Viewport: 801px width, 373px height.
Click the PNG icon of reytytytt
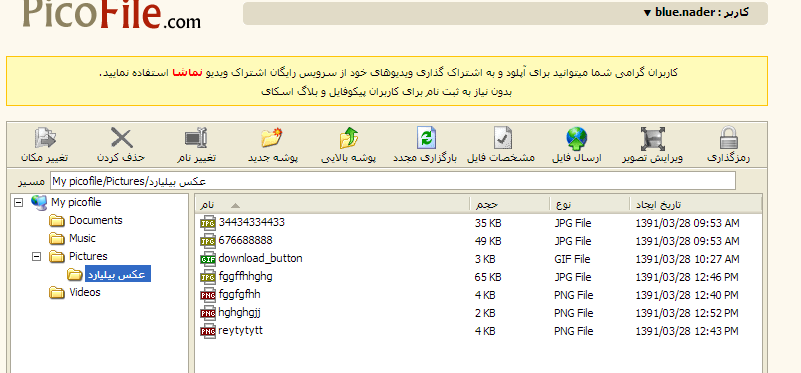click(208, 331)
